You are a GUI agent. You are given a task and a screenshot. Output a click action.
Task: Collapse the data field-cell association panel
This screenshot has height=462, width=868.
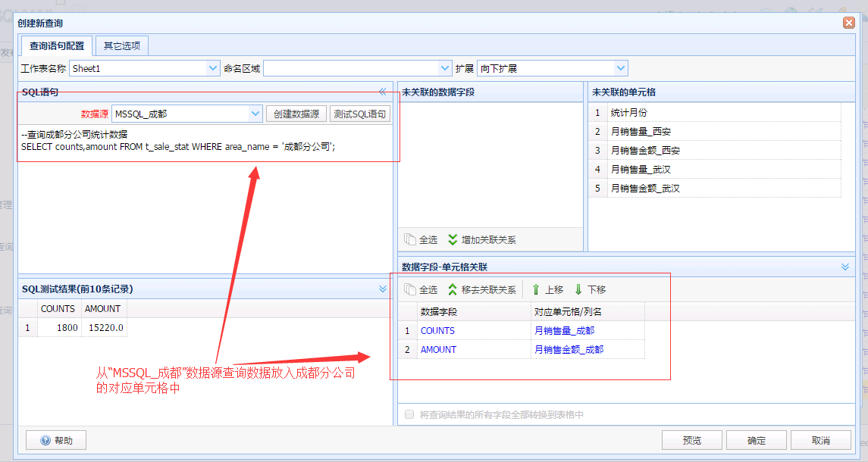click(x=845, y=267)
